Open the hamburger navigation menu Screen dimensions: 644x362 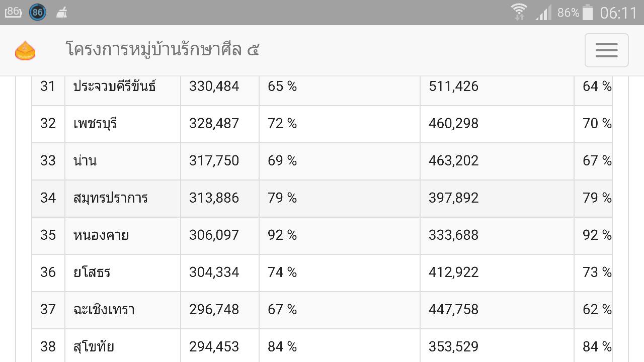606,50
